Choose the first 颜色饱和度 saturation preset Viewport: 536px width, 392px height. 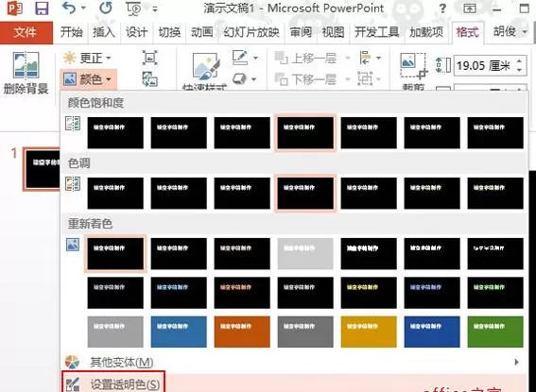(x=115, y=133)
